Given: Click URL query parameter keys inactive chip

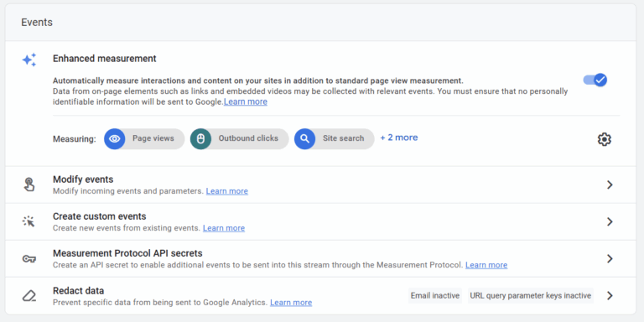Looking at the screenshot, I should coord(531,296).
